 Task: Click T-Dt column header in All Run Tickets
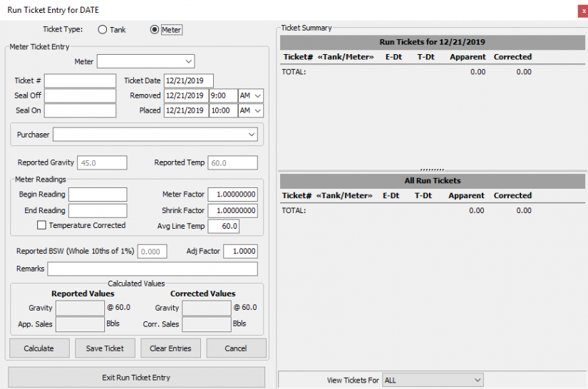point(423,196)
